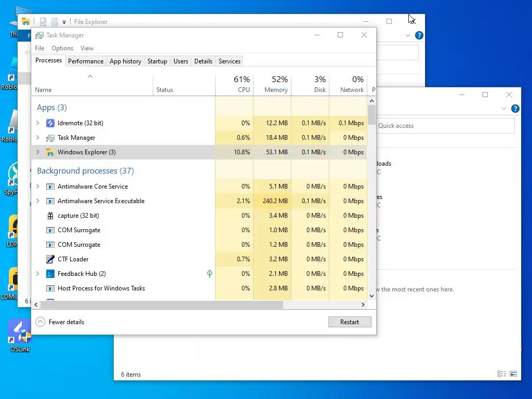532x399 pixels.
Task: Click the help icon in back File Explorer window
Action: click(419, 35)
